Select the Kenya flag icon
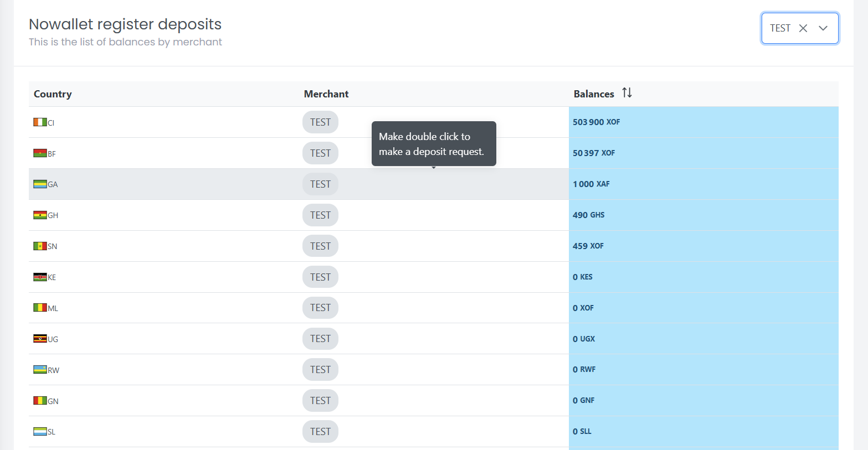Image resolution: width=868 pixels, height=450 pixels. coord(40,277)
